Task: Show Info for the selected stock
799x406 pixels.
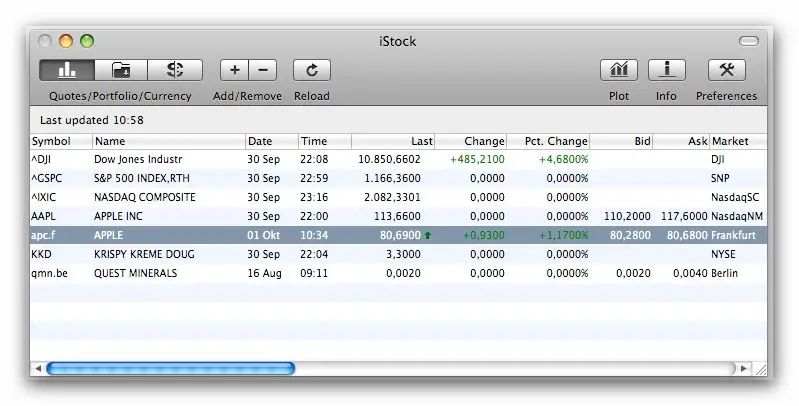Action: [x=667, y=70]
